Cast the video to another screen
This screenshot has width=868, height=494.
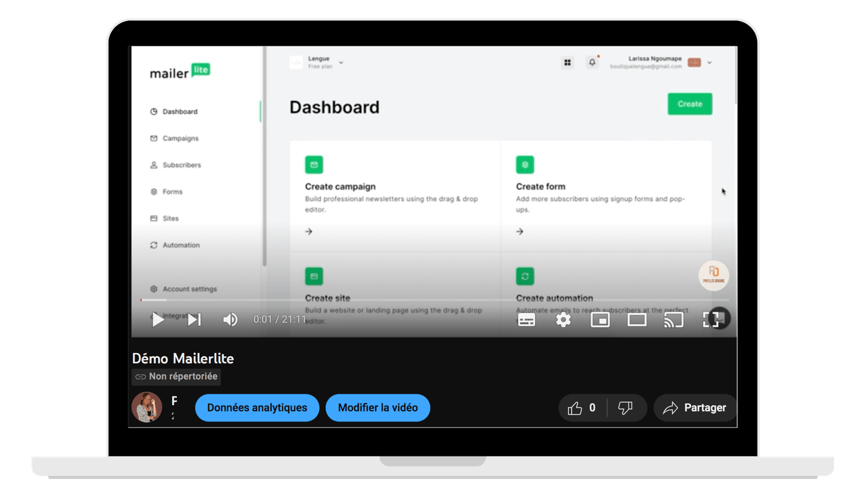click(674, 320)
